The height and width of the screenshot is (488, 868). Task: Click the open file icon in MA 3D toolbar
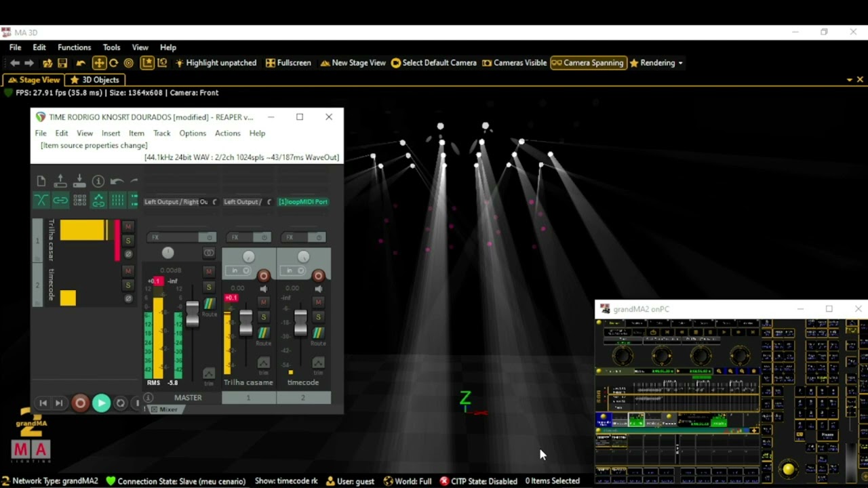click(x=47, y=63)
